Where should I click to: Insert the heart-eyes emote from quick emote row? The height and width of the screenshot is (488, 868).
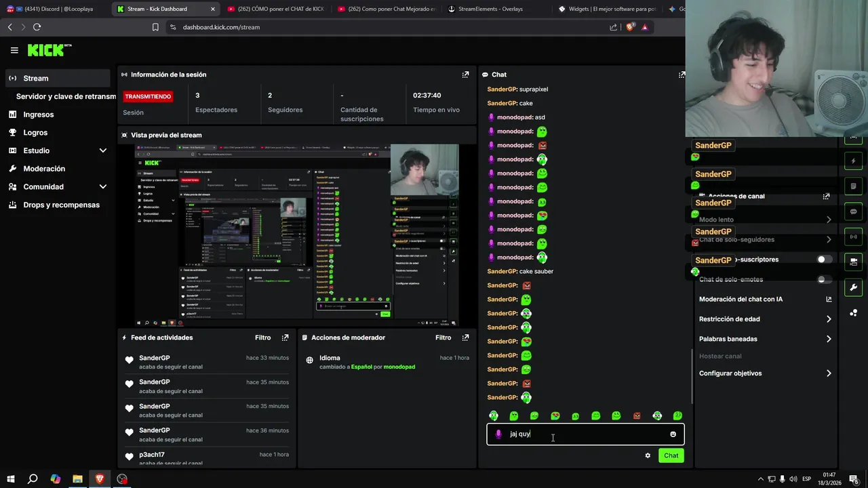tap(555, 415)
